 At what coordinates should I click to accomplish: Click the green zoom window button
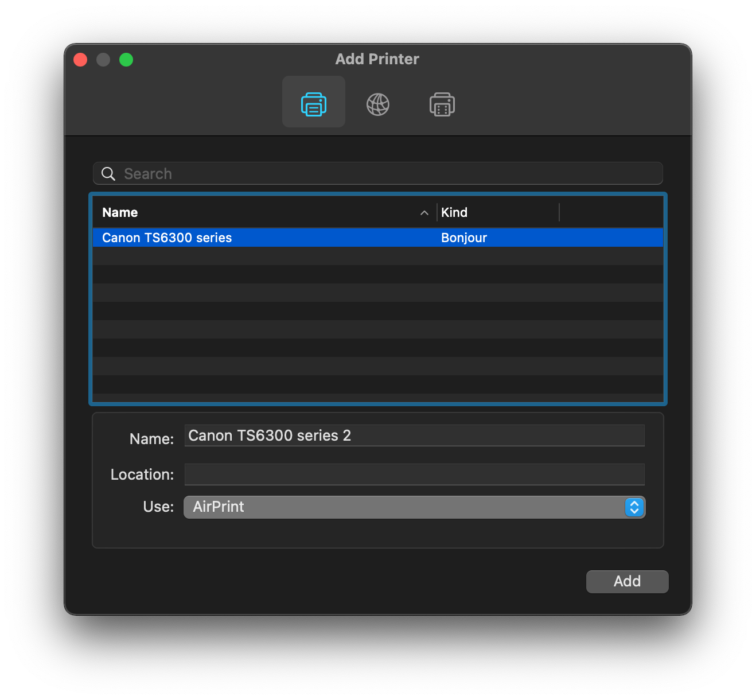[126, 59]
